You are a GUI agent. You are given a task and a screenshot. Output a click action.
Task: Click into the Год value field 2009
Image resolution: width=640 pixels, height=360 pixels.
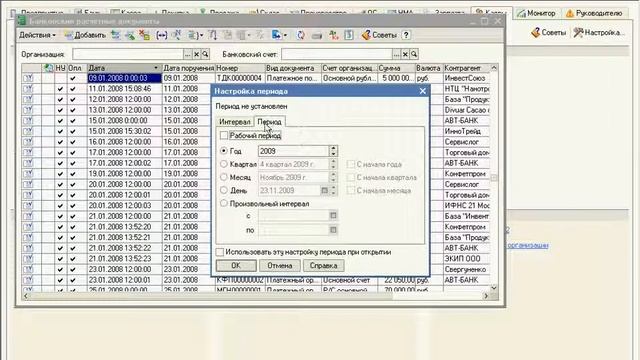(x=293, y=151)
